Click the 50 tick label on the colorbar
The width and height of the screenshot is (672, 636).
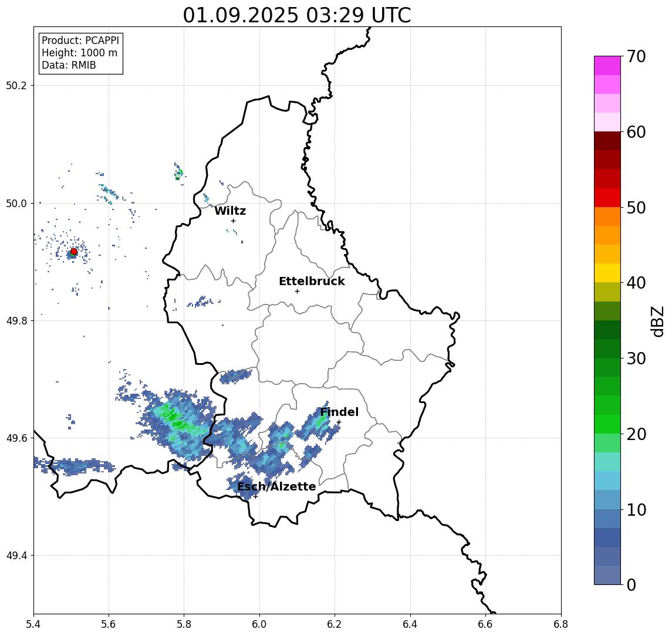click(x=636, y=208)
